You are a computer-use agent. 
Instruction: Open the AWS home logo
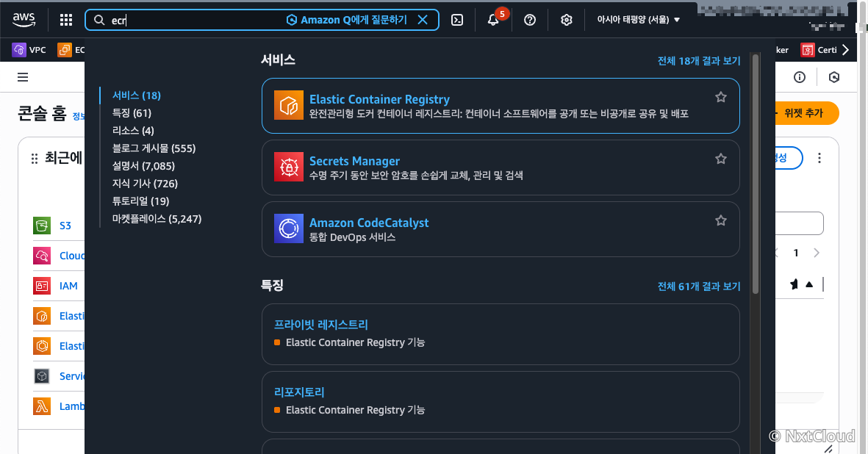pos(24,19)
